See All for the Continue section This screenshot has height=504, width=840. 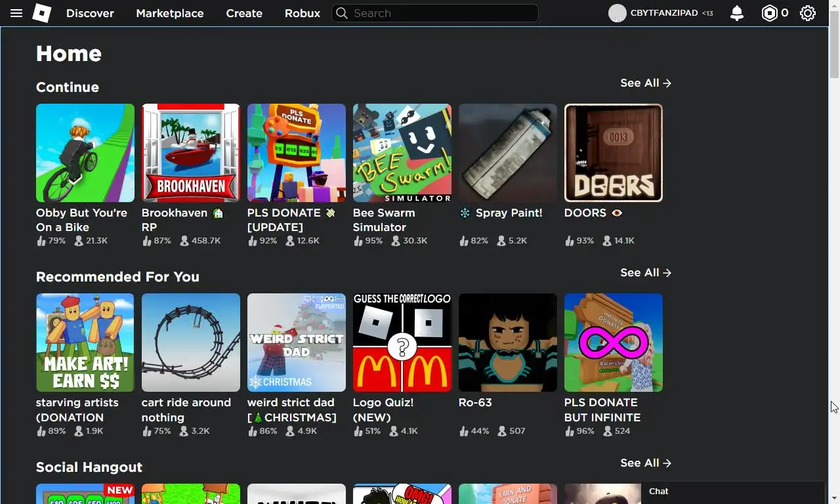click(x=646, y=83)
